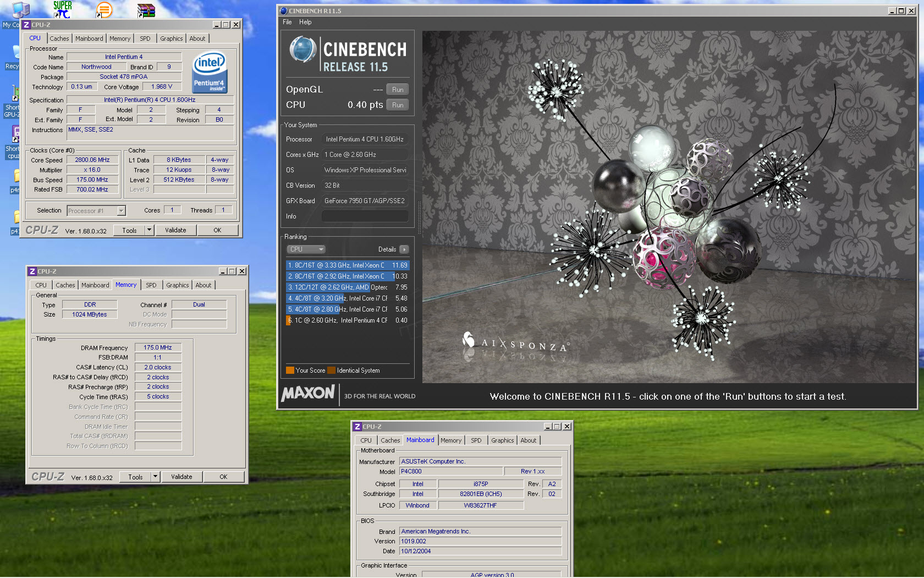The width and height of the screenshot is (924, 578).
Task: Click the CINEBENCH globe logo
Action: [x=302, y=49]
